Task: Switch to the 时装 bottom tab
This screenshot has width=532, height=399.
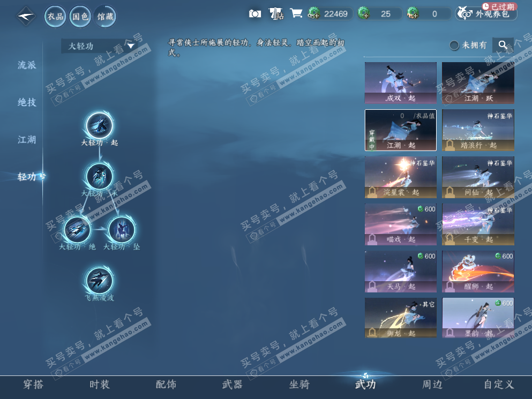Action: point(100,385)
